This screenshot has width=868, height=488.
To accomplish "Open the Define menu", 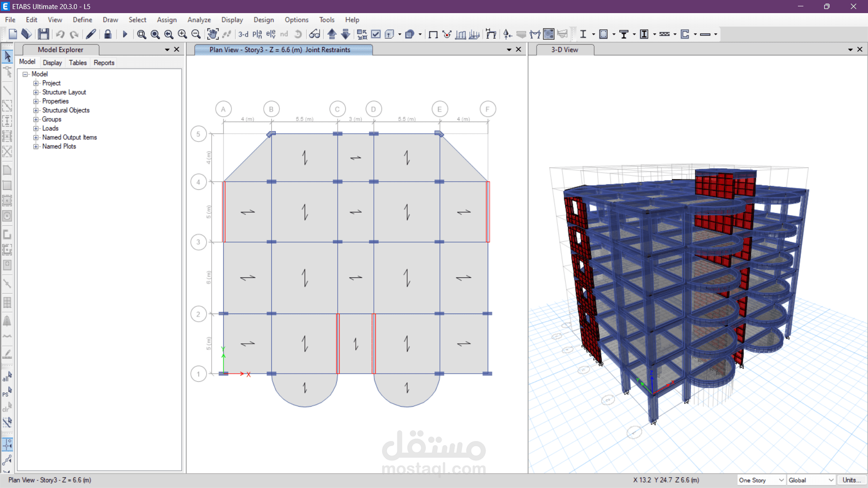I will tap(82, 20).
